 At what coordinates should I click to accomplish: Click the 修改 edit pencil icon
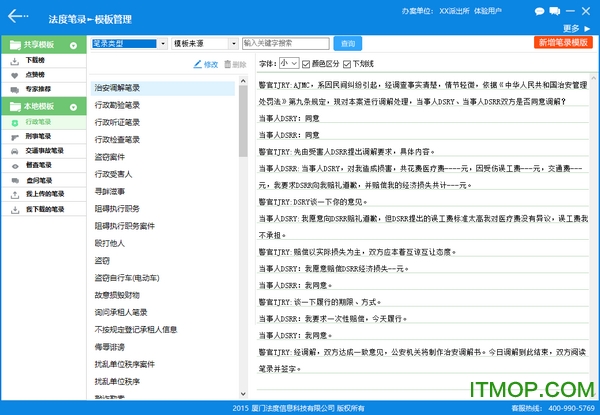(x=204, y=64)
